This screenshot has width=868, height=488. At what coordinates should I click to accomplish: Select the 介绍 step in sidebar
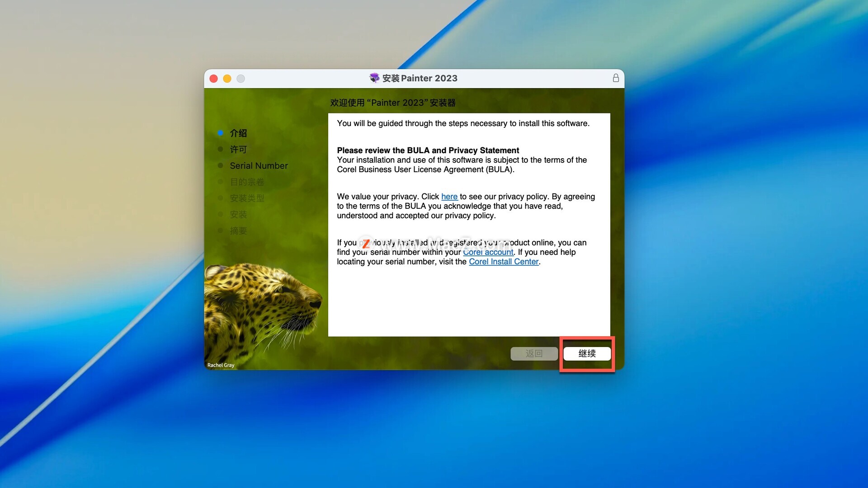[238, 133]
